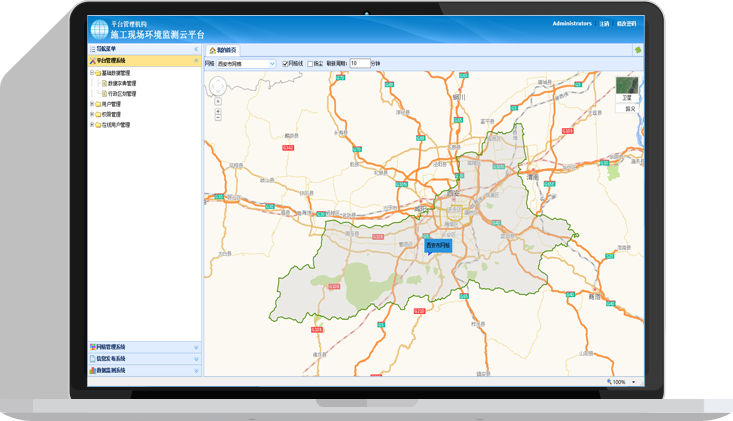Switch to the home page tab
This screenshot has height=421, width=733.
(223, 50)
